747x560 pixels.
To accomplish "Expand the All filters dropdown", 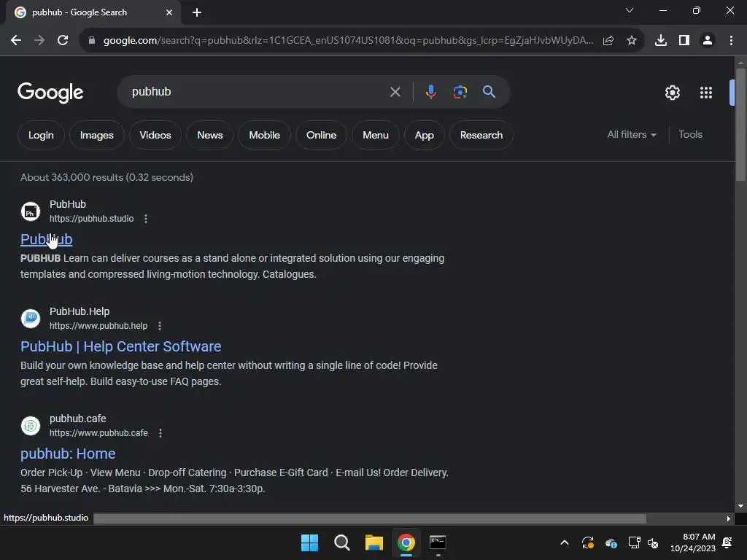I will [632, 135].
